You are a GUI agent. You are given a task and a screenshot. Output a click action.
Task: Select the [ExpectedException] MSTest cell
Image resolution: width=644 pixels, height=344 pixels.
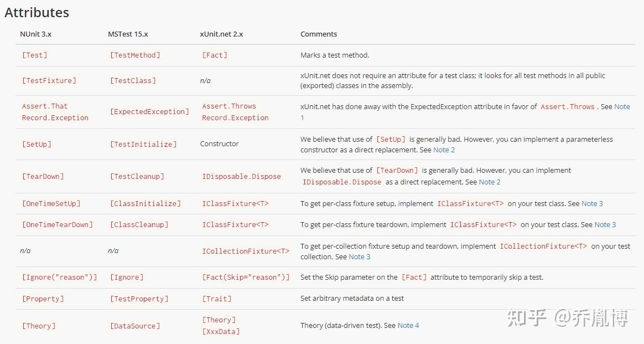(149, 112)
